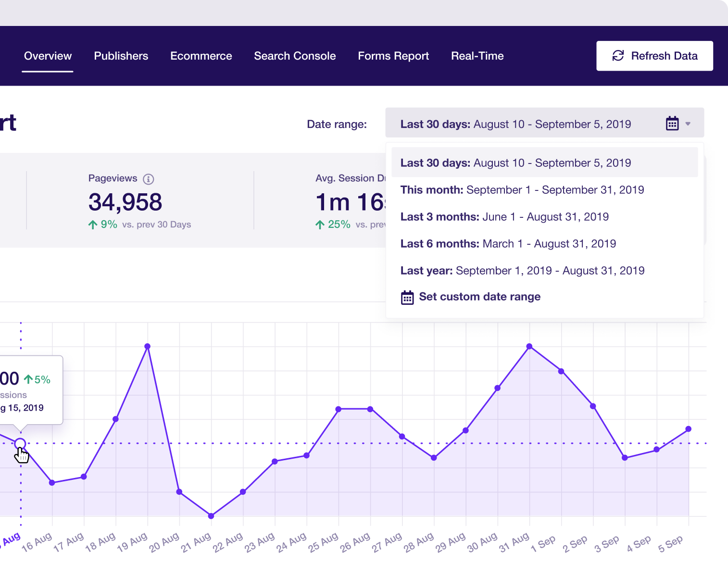
Task: Choose Last 3 months from the dropdown
Action: pyautogui.click(x=504, y=217)
